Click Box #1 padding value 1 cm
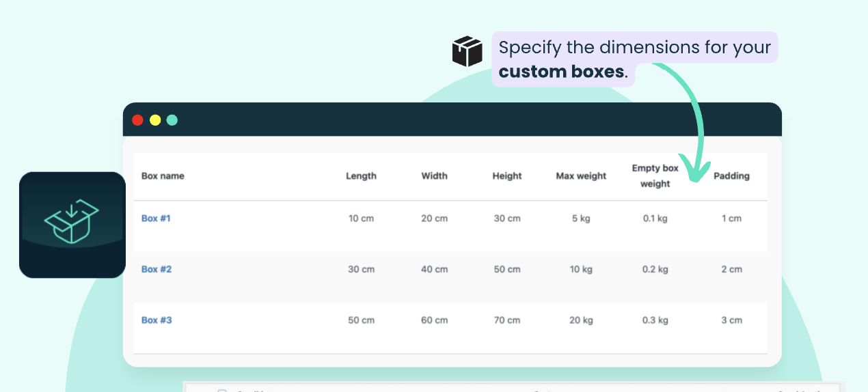Screen dimensions: 868x392 (731, 219)
